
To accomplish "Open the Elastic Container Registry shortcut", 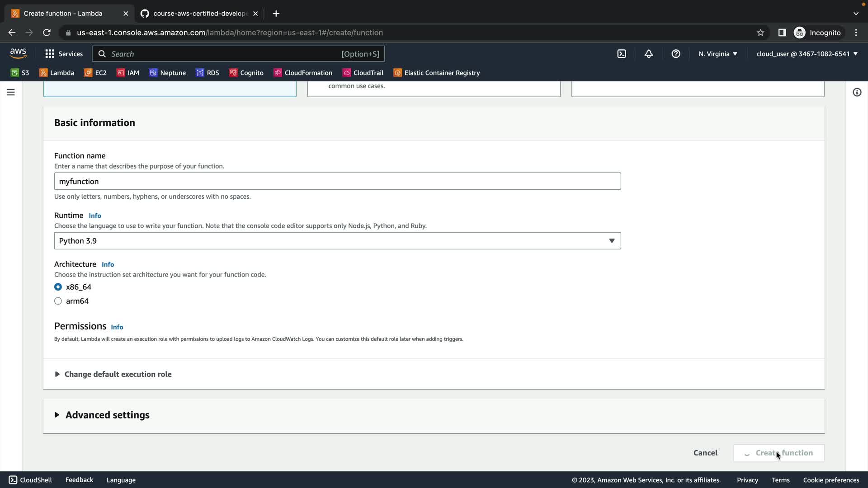I will coord(436,73).
